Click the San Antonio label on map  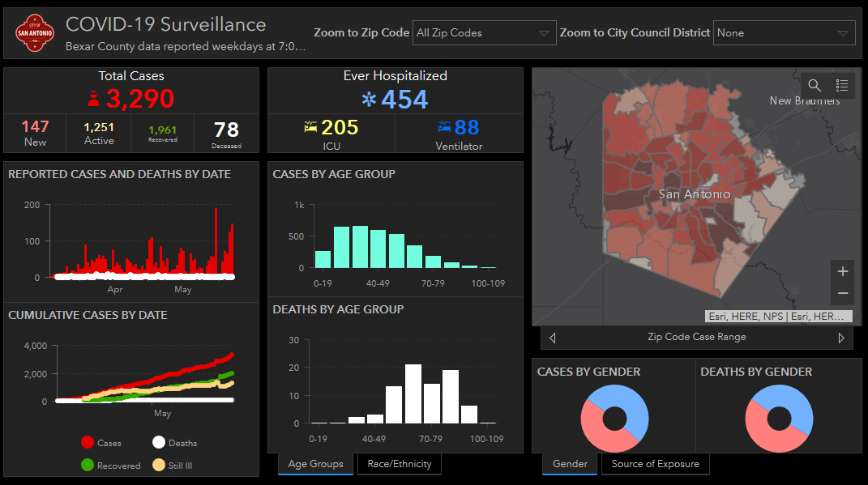(x=695, y=194)
